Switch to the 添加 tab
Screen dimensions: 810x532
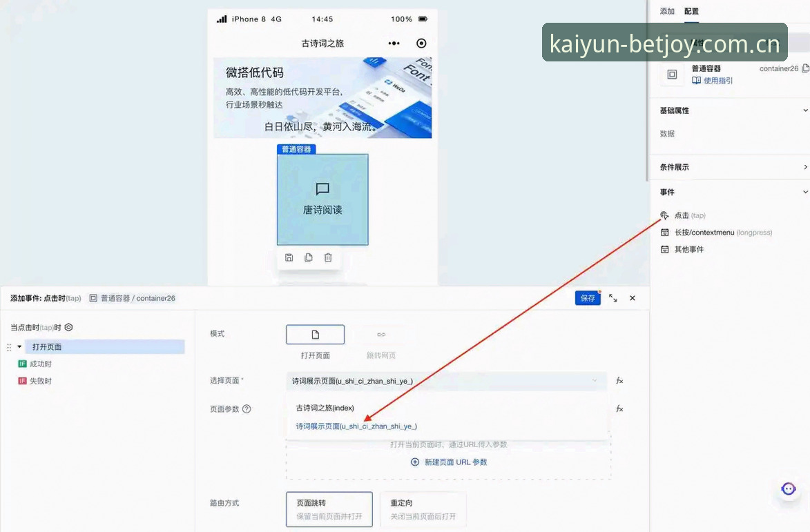tap(667, 11)
